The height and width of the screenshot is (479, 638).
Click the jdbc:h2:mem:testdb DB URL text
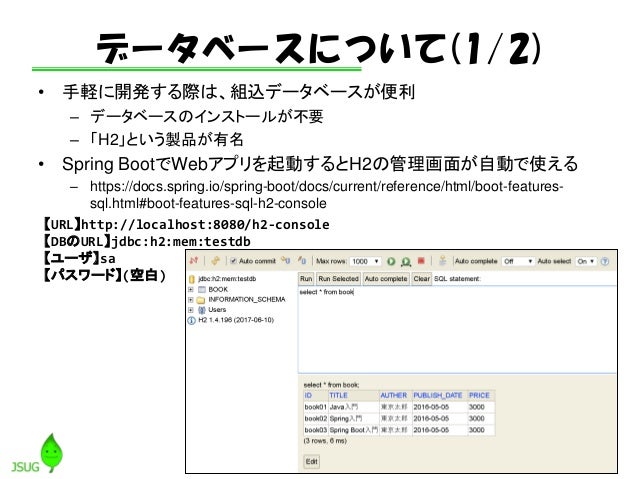181,242
